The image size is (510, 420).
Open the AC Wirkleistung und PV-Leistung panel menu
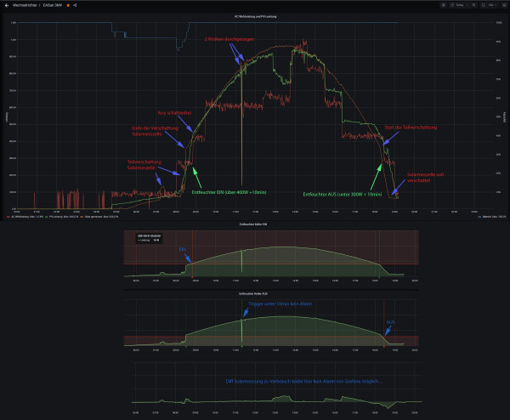[255, 16]
